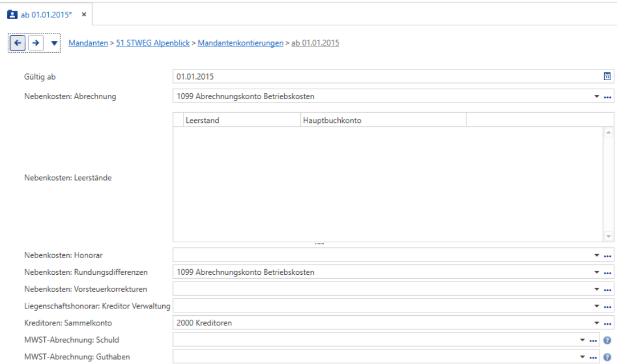Show help for MWST-Abrechnung: Guthaben
The height and width of the screenshot is (364, 617).
pyautogui.click(x=607, y=357)
